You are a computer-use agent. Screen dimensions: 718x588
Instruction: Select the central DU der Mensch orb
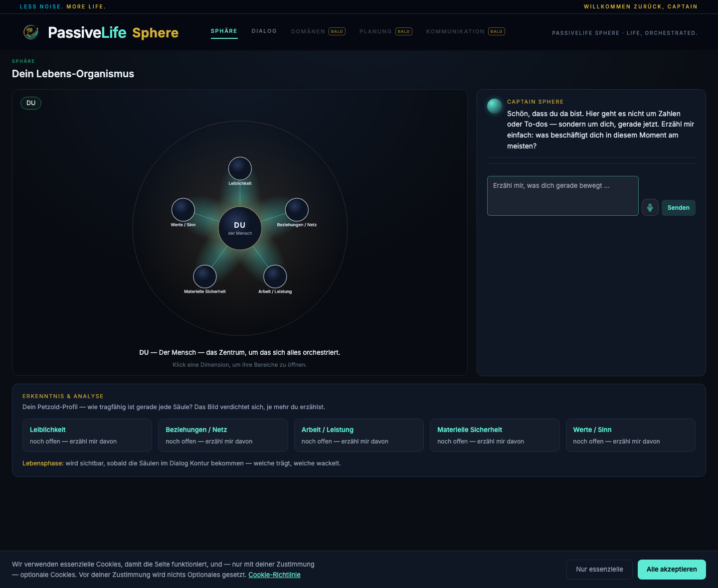point(240,228)
